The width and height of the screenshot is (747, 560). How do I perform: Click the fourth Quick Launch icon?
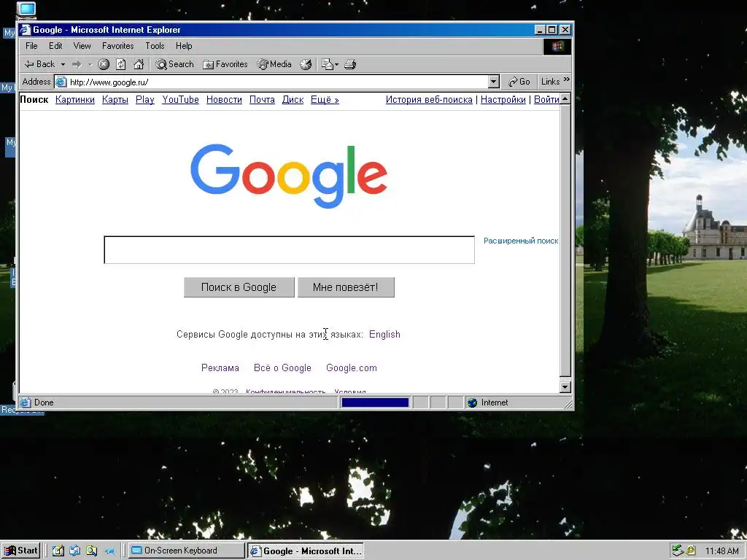coord(109,551)
